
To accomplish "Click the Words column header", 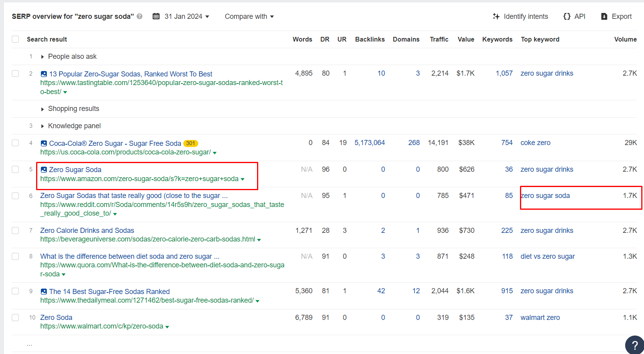I will 302,39.
